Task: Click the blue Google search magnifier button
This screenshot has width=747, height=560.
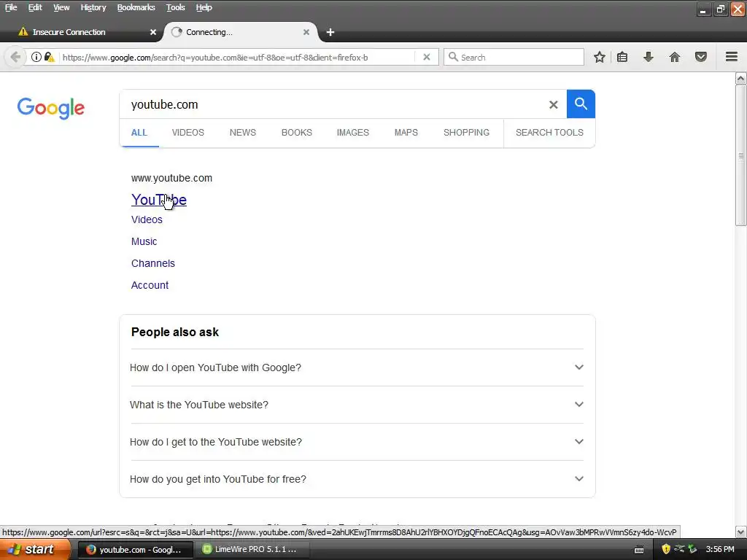Action: coord(581,104)
